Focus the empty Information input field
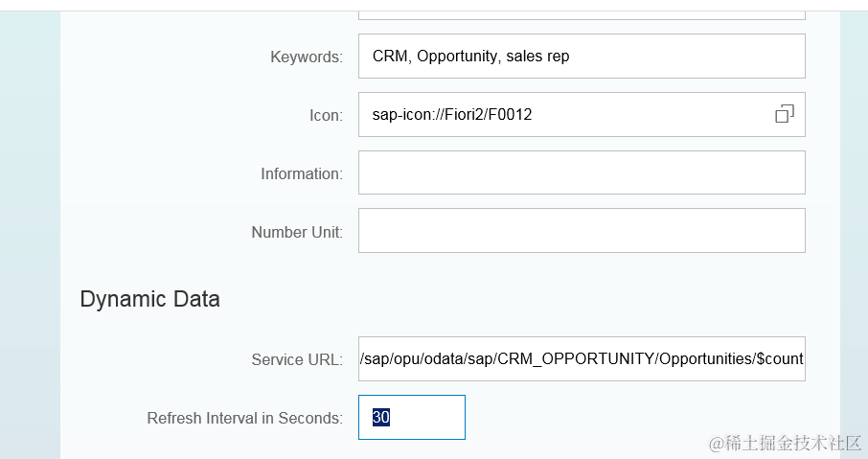Screen dimensions: 868x459 [581, 173]
